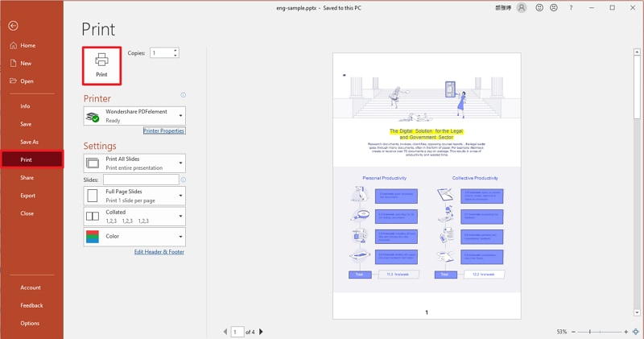Screen dimensions: 644x339
Task: Open the Collated option dropdown
Action: point(134,216)
